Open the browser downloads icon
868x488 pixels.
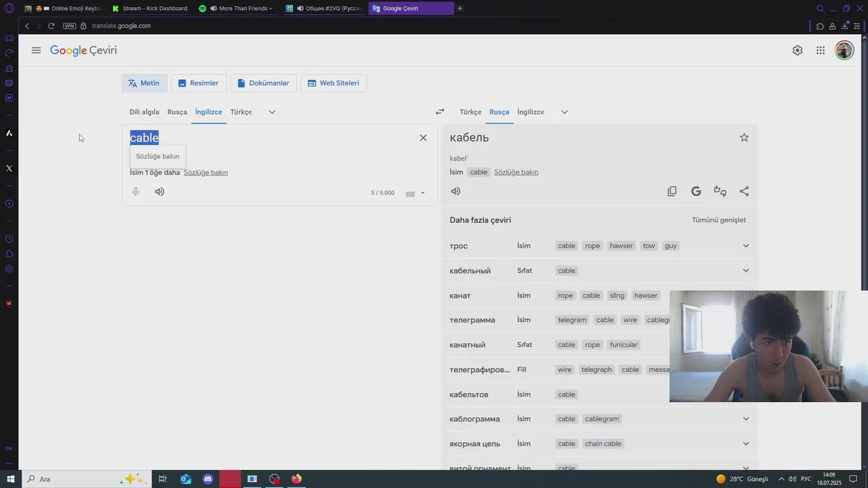844,26
